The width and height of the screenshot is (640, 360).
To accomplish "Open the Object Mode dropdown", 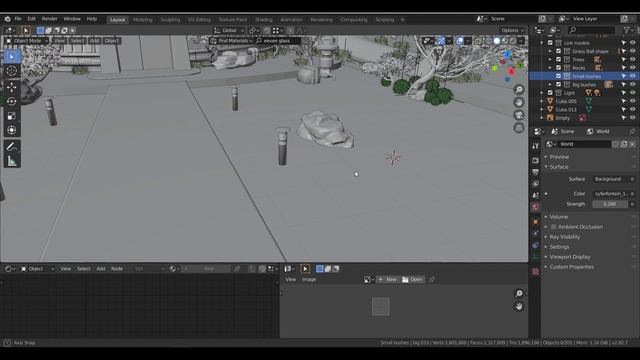I will (x=27, y=41).
